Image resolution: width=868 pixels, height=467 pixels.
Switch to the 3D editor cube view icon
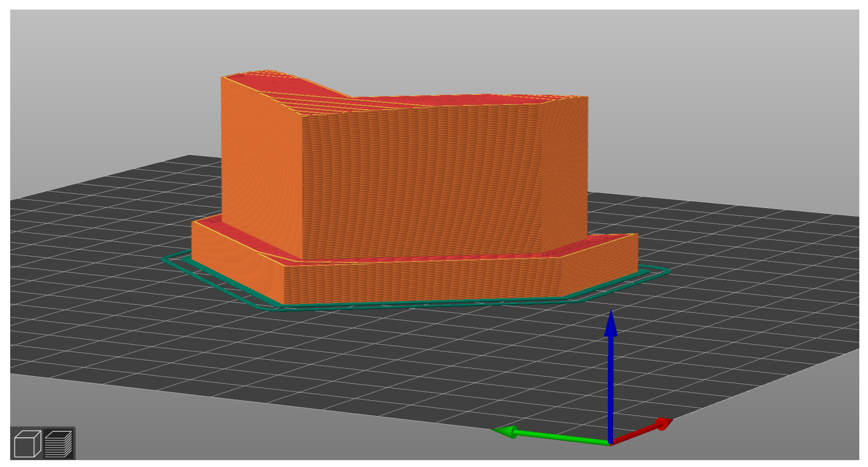(27, 443)
